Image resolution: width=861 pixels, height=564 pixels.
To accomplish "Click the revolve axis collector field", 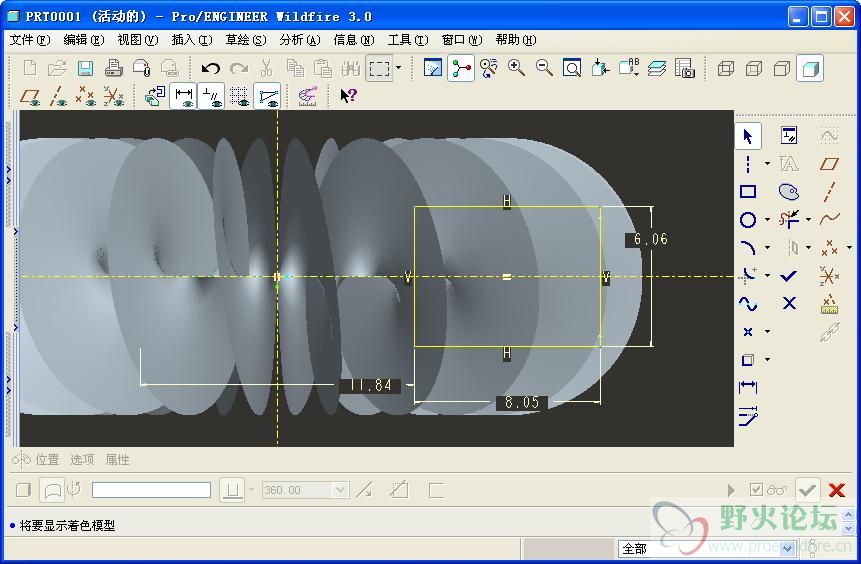I will pos(152,490).
